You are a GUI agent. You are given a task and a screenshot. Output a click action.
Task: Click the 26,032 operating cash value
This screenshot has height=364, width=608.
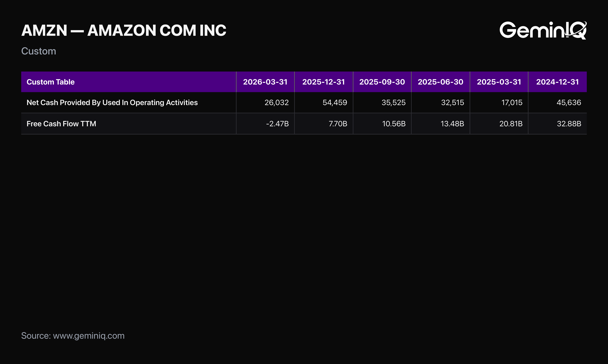click(x=277, y=103)
